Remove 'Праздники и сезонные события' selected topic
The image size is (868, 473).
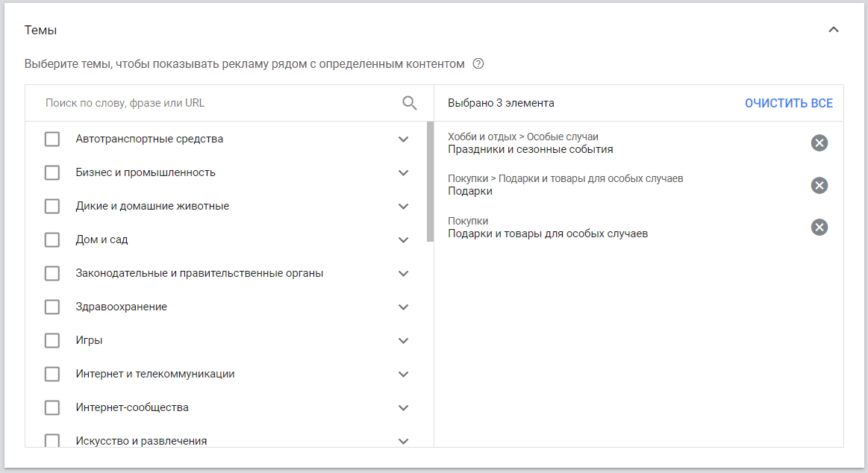pos(819,143)
